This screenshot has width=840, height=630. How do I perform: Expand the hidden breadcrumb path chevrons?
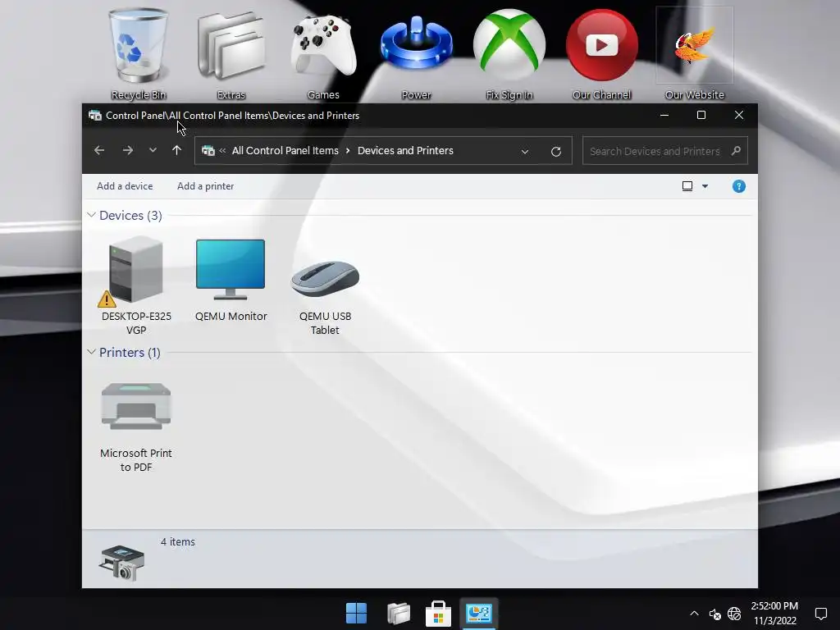click(222, 151)
